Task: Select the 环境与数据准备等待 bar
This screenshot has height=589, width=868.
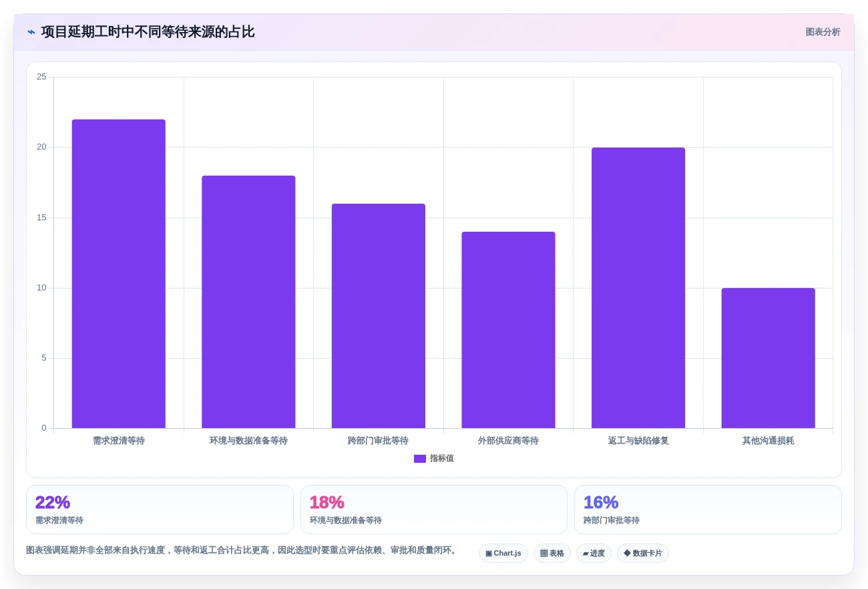Action: point(248,302)
